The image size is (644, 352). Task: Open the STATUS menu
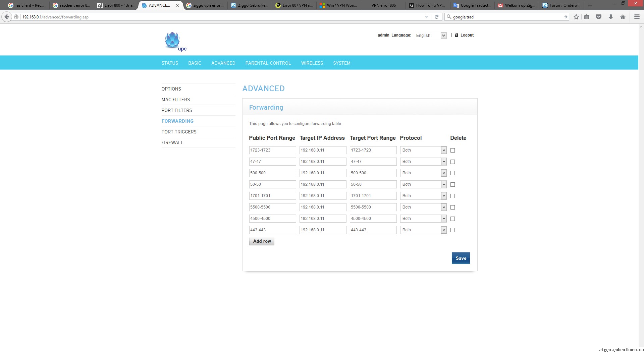(170, 63)
